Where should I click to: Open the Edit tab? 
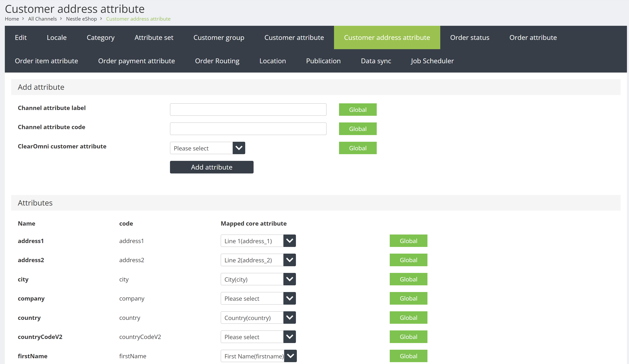click(21, 37)
